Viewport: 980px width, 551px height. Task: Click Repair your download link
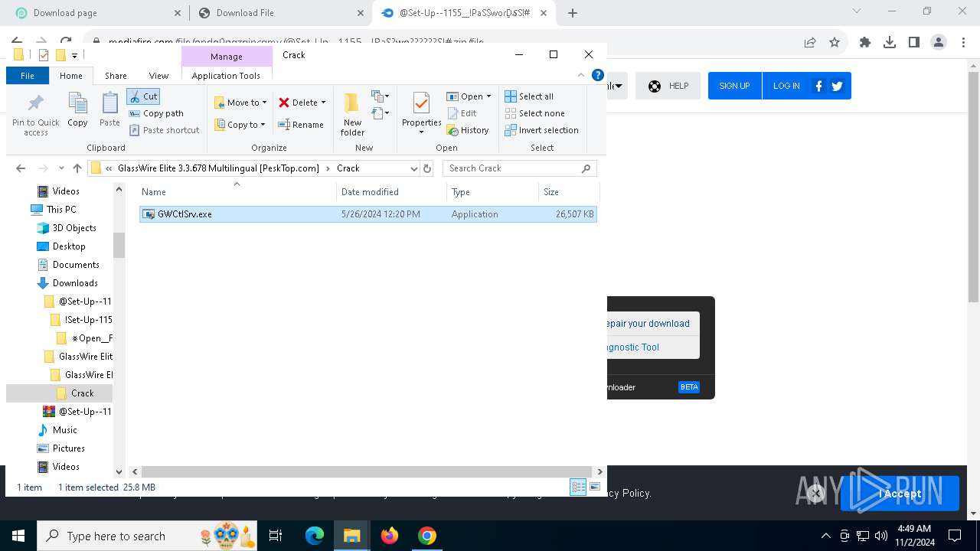pos(648,324)
